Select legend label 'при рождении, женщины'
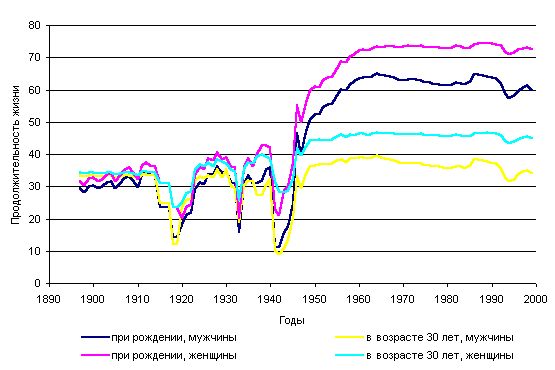555x370 pixels. pyautogui.click(x=174, y=355)
